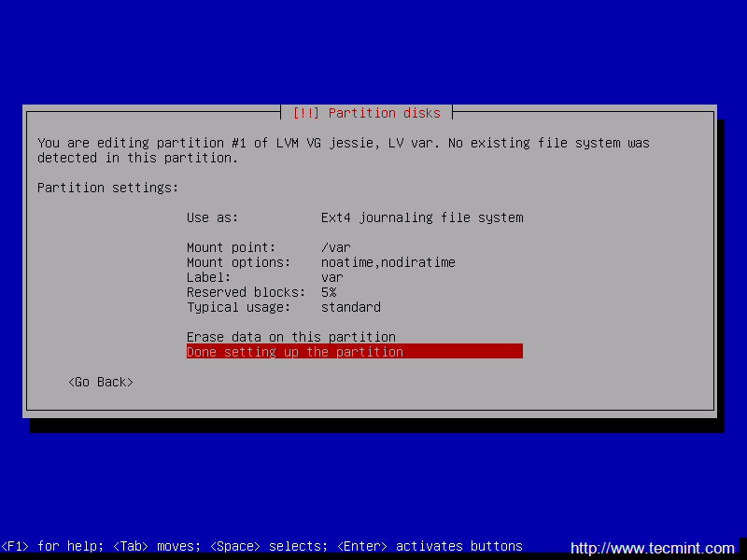Click the '5%' reserved blocks value

click(329, 292)
